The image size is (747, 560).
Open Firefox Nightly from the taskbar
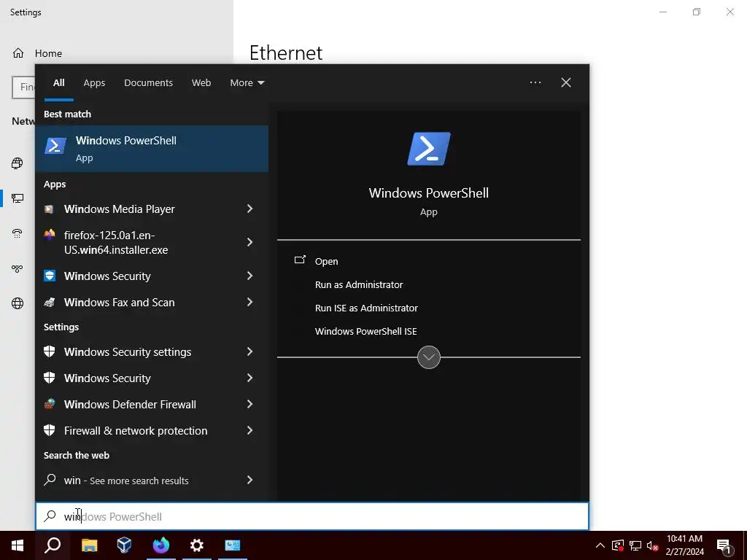[161, 545]
